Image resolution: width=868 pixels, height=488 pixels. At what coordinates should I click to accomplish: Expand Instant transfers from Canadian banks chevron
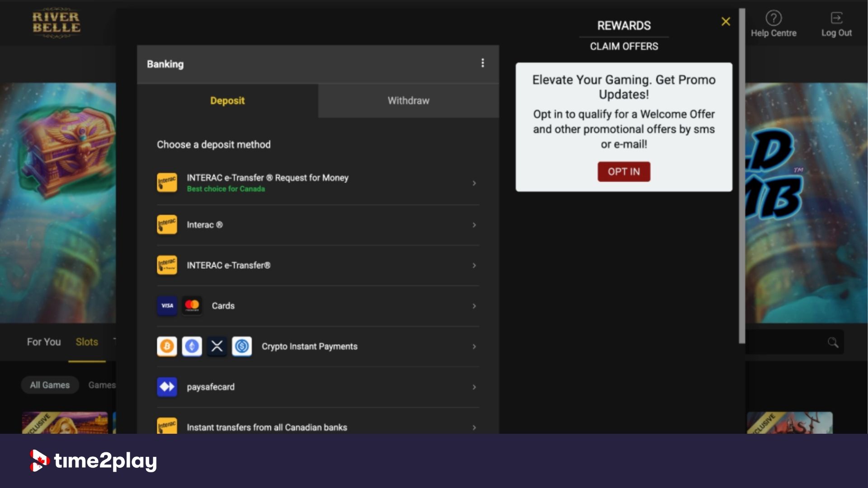pos(474,427)
